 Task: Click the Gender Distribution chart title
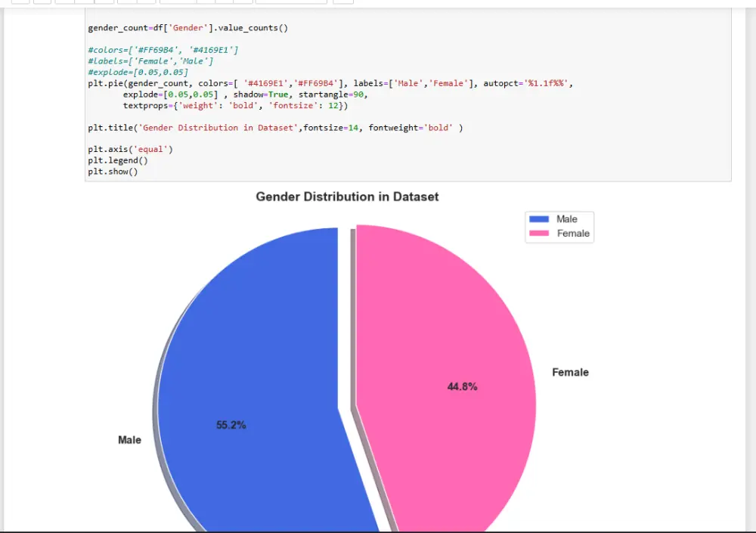pos(347,197)
